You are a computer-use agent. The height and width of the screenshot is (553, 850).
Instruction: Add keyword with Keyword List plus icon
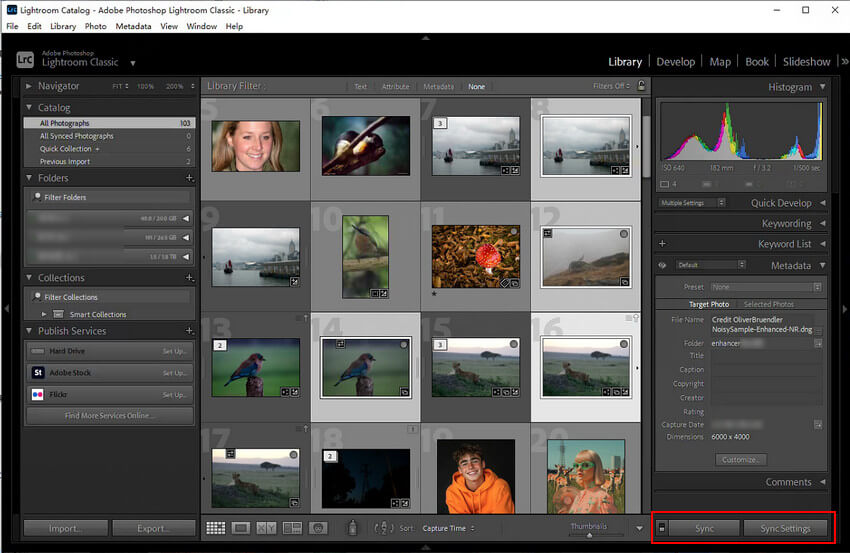tap(662, 244)
